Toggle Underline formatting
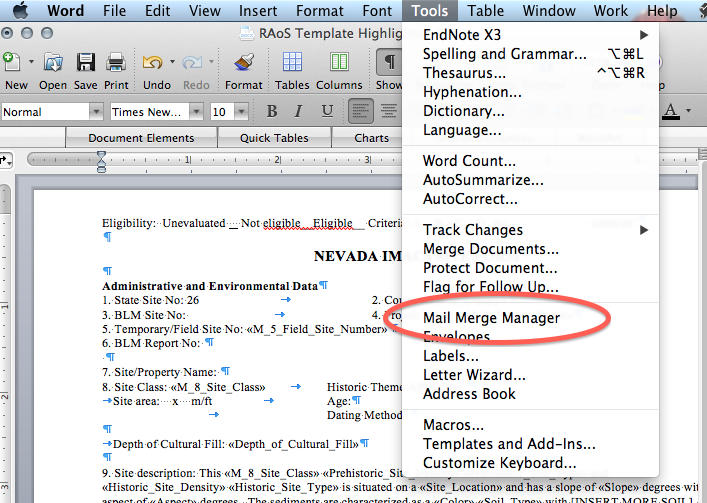The image size is (707, 503). coord(327,111)
